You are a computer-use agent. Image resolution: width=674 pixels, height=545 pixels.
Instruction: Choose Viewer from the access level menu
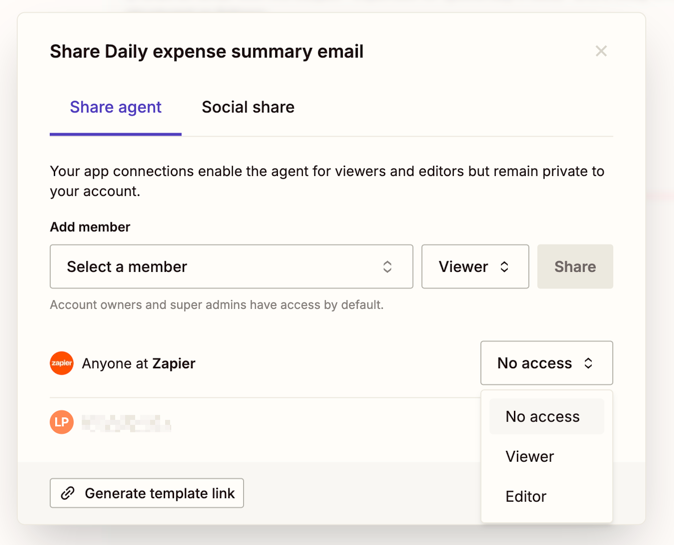(x=530, y=457)
